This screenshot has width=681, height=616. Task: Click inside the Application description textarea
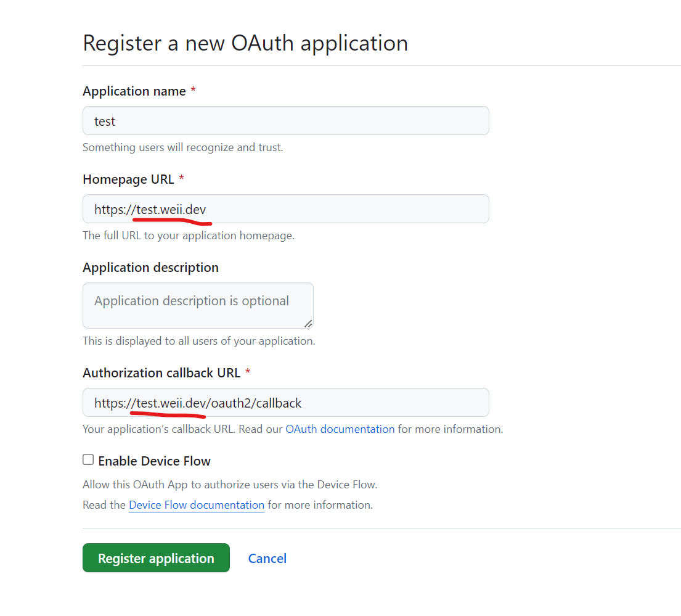pos(198,306)
